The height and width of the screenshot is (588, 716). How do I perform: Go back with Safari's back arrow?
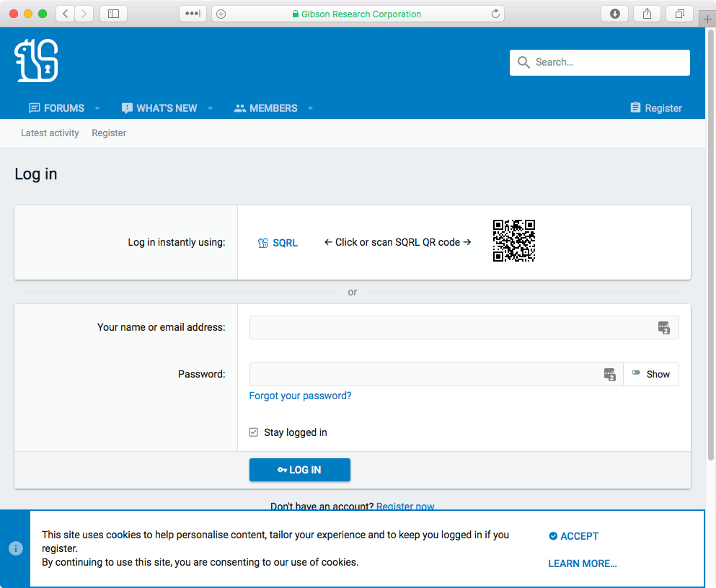pos(66,14)
